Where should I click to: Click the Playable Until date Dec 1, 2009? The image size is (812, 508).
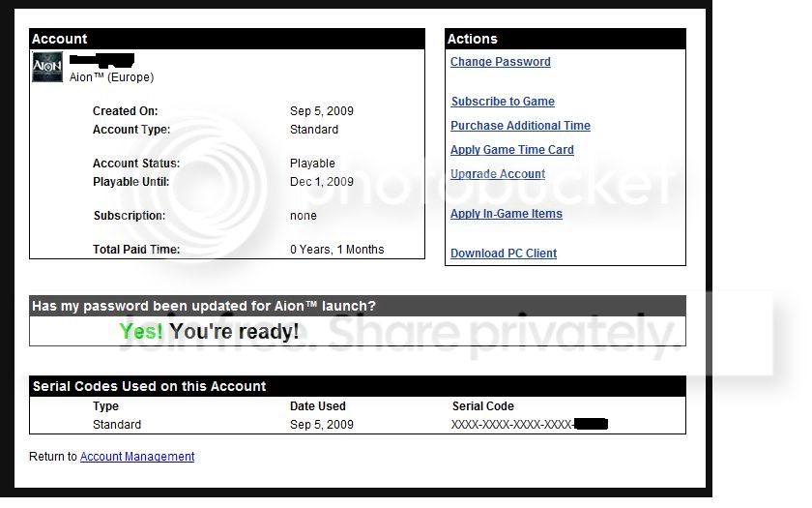322,182
